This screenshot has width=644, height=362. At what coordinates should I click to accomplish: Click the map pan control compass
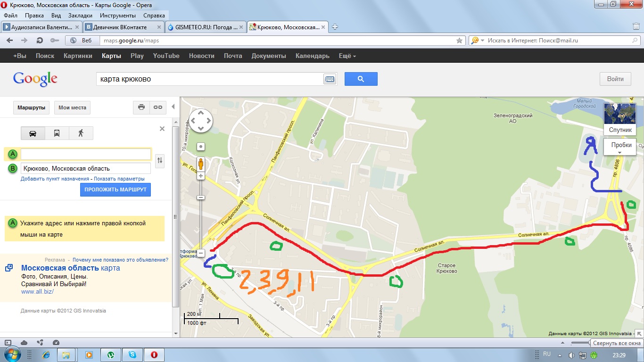click(201, 121)
